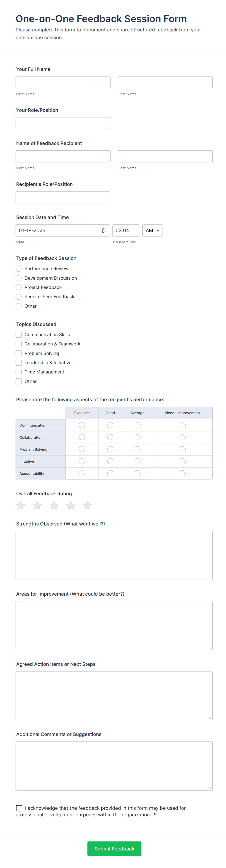The height and width of the screenshot is (868, 226).
Task: Choose Peer-to-Peer Feedback option
Action: coord(19,296)
